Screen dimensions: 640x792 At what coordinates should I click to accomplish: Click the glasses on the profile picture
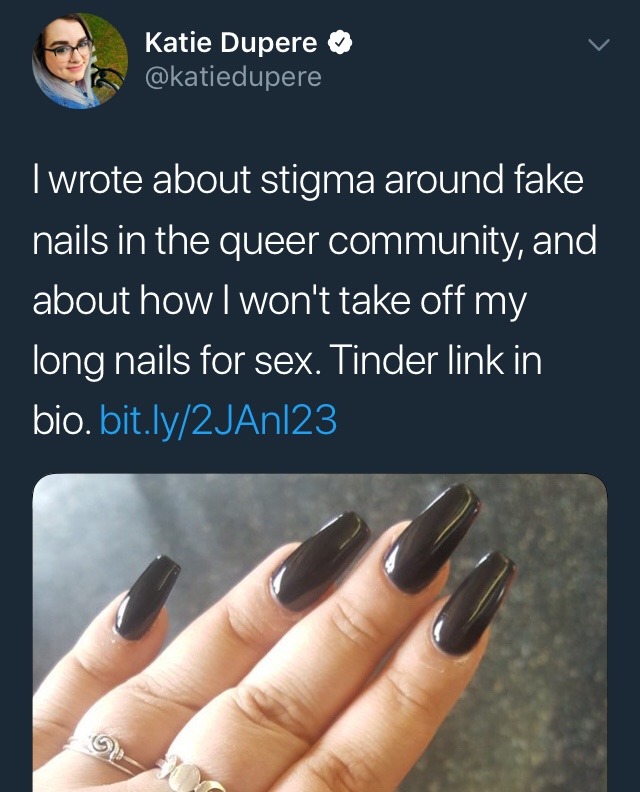pos(69,51)
